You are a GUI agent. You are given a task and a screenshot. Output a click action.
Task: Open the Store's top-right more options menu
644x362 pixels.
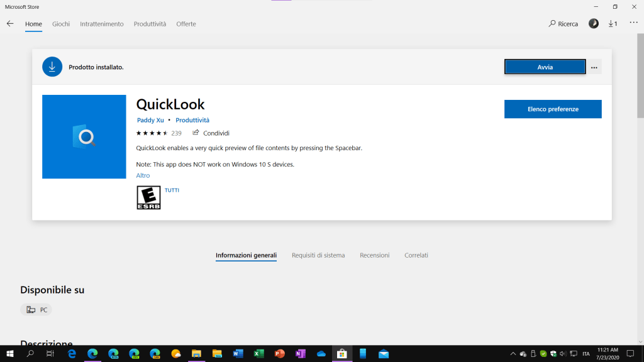click(633, 24)
